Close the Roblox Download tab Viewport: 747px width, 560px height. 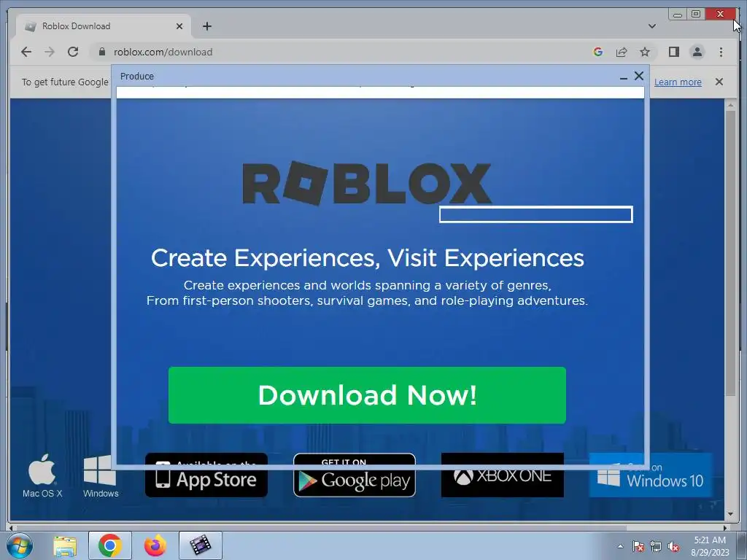(179, 26)
